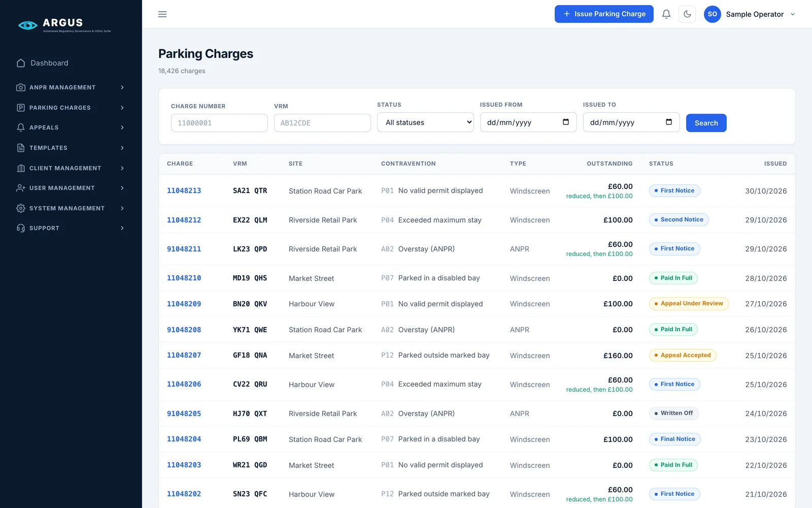The width and height of the screenshot is (812, 508).
Task: Click Issue Parking Charge button
Action: (604, 14)
